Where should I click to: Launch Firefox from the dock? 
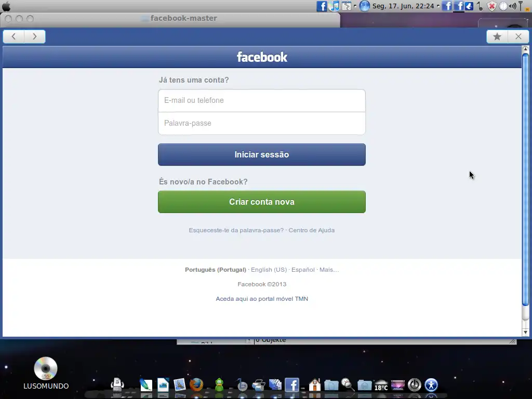196,385
